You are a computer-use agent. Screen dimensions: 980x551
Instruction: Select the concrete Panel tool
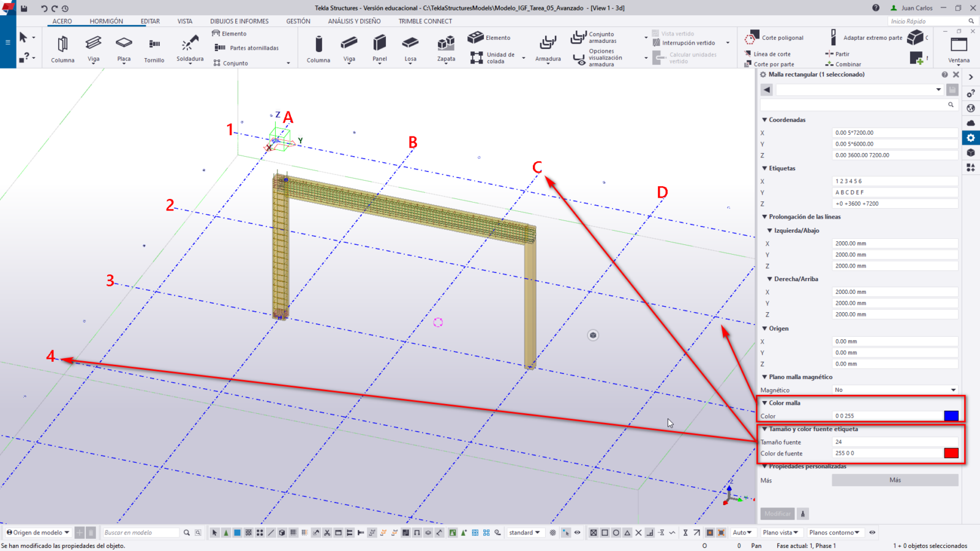(380, 48)
